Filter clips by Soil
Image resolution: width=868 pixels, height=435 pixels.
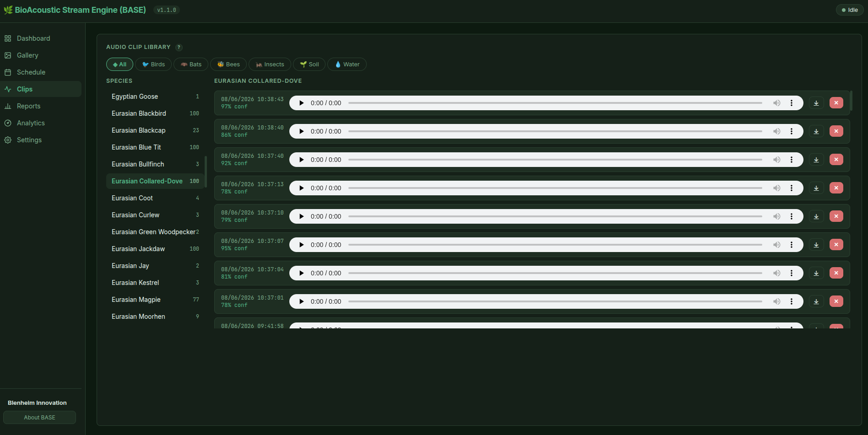(x=309, y=64)
